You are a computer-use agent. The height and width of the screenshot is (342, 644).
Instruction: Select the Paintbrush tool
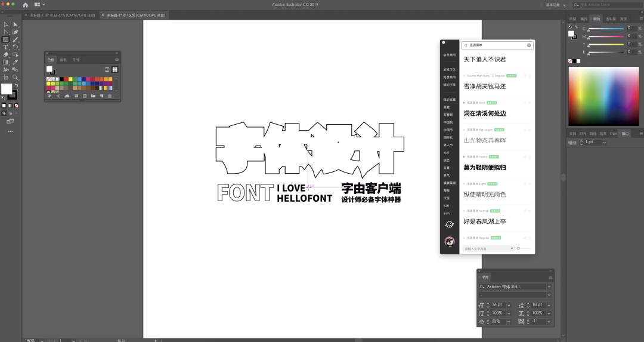pos(16,39)
